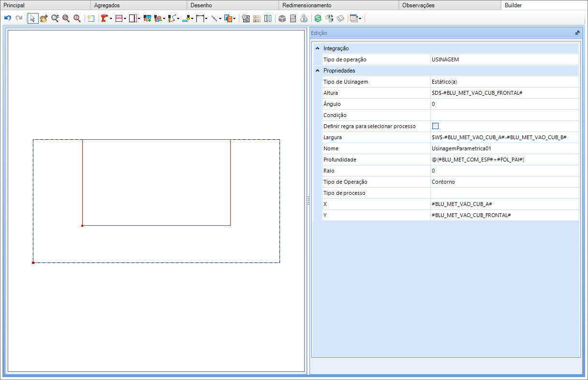
Task: Click the curve path machining icon
Action: coord(172,18)
